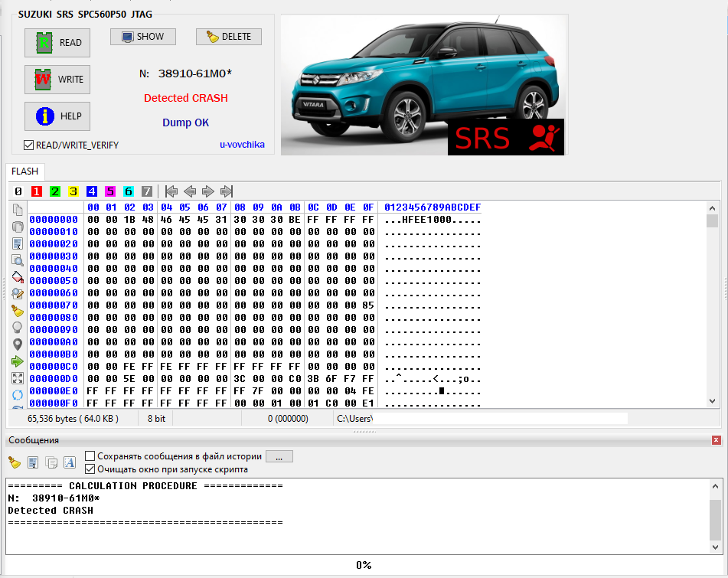Click byte 85 in row 00000070
Screen dimensions: 728x578
point(368,305)
